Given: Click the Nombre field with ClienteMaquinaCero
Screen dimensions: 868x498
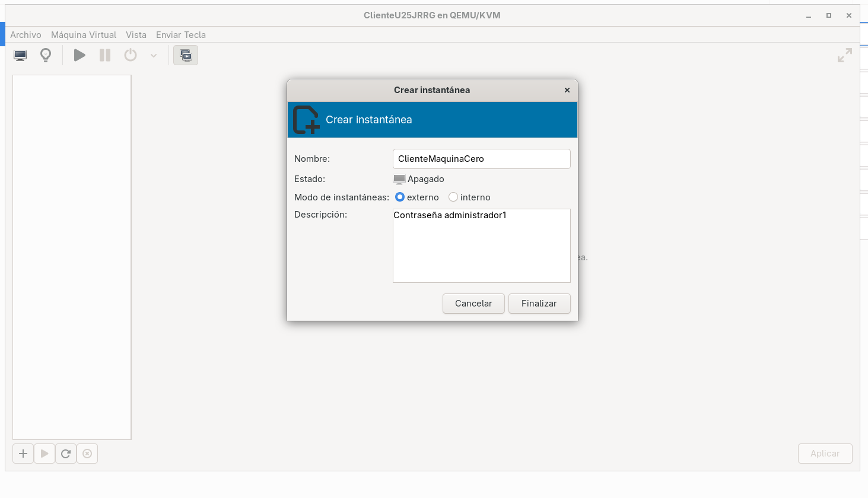Looking at the screenshot, I should click(482, 159).
